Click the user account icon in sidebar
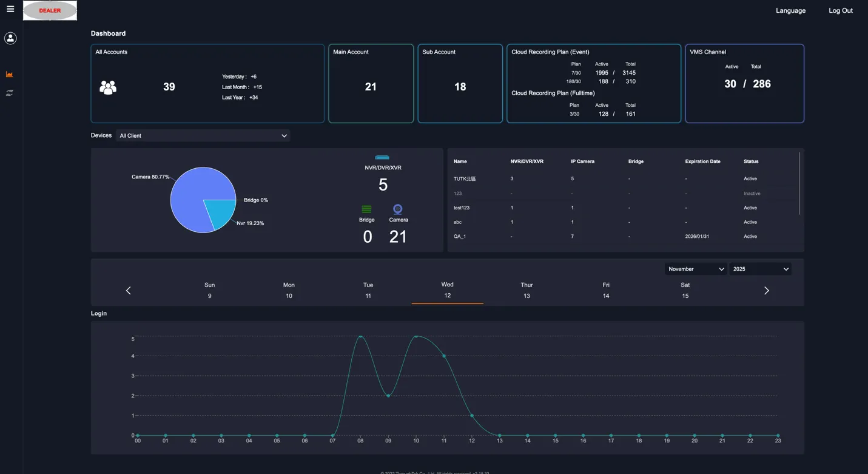 (10, 38)
